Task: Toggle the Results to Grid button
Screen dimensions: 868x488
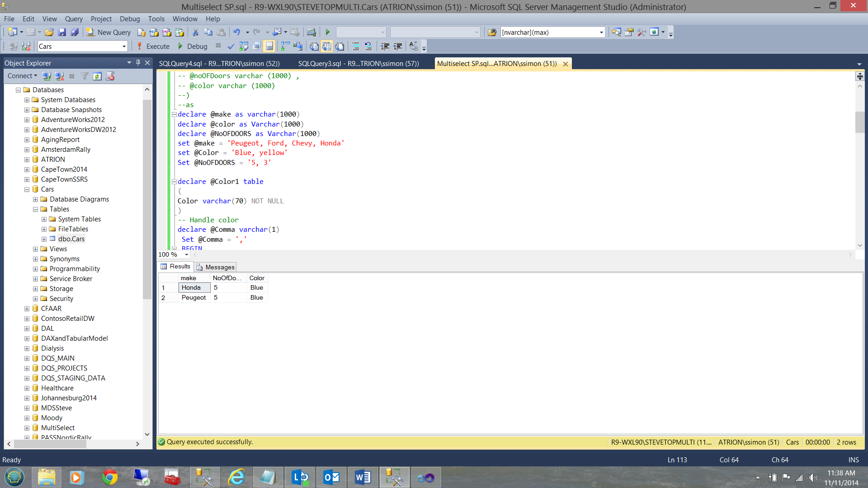Action: point(326,46)
